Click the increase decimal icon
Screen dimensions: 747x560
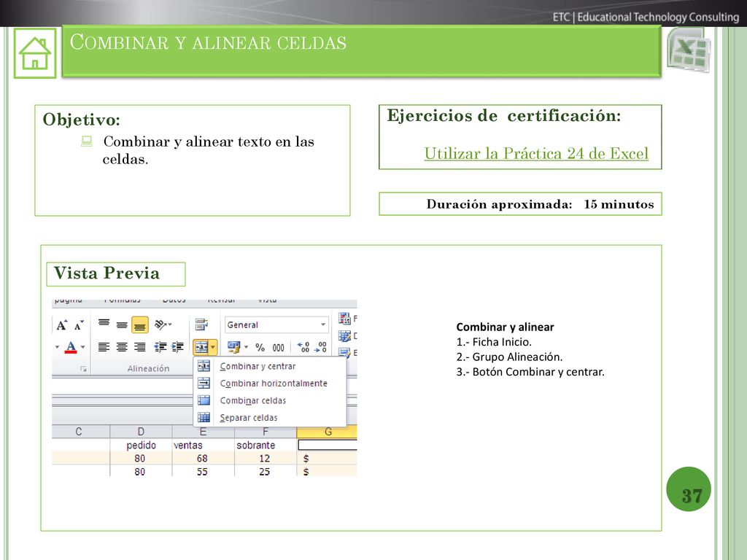coord(303,348)
